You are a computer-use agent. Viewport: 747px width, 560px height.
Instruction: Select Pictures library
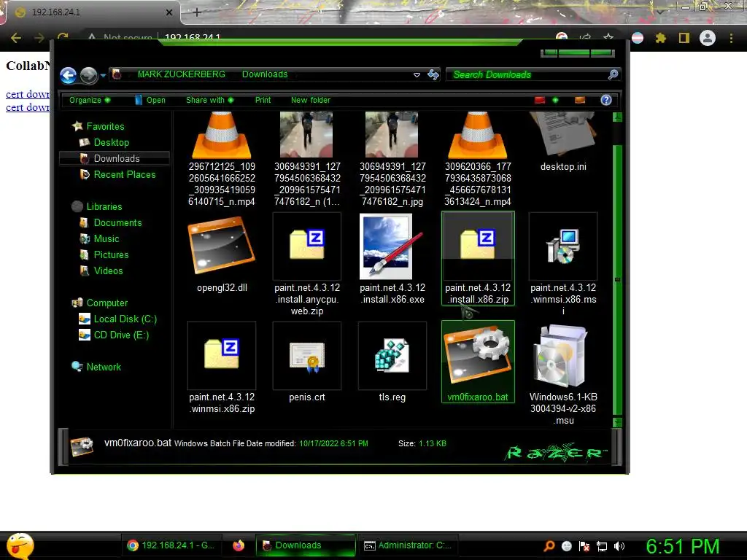tap(111, 254)
